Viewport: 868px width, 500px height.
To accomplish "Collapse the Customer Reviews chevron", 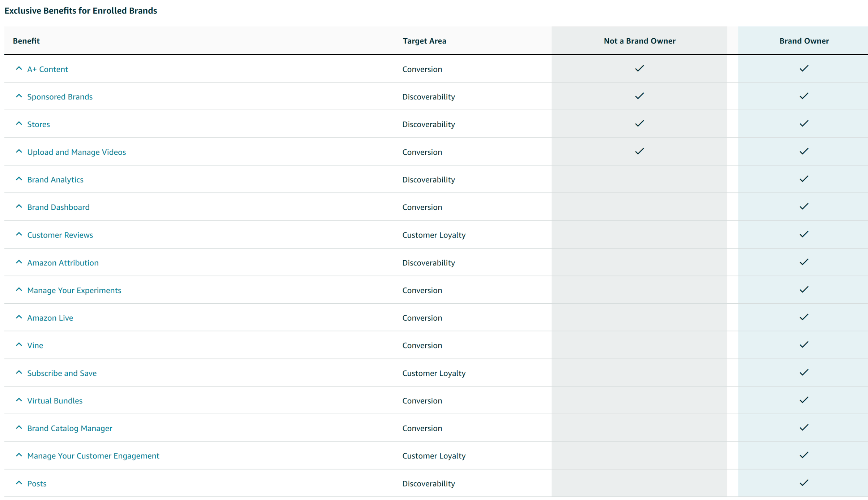I will click(x=19, y=234).
